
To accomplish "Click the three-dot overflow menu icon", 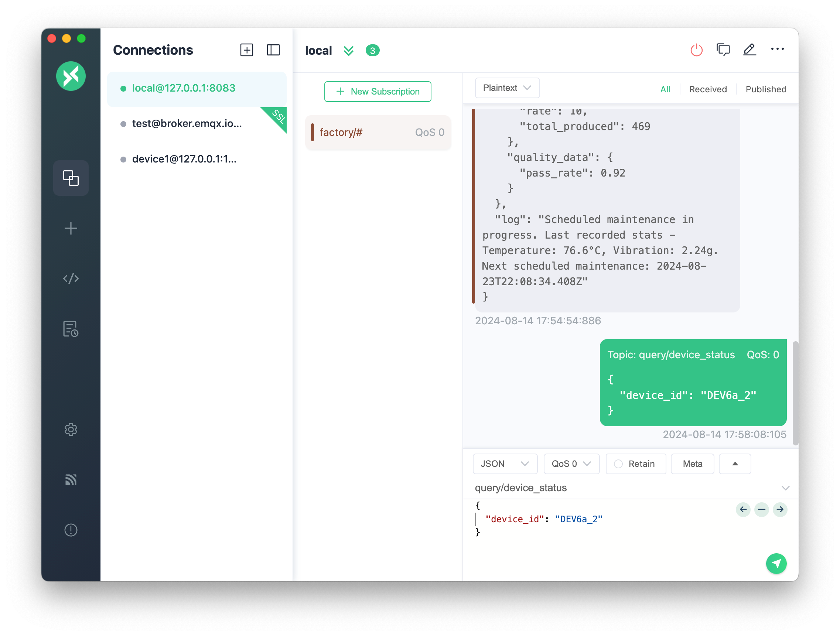I will tap(776, 50).
